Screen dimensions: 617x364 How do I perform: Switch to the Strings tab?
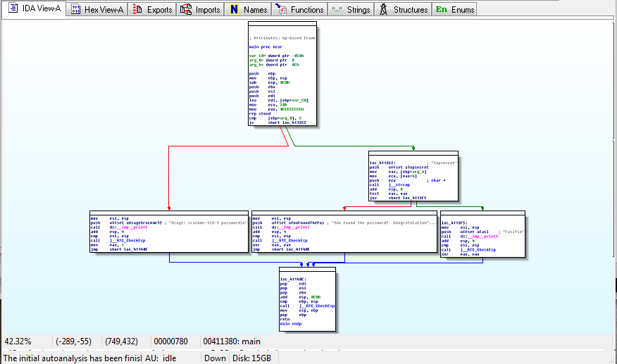pyautogui.click(x=358, y=10)
